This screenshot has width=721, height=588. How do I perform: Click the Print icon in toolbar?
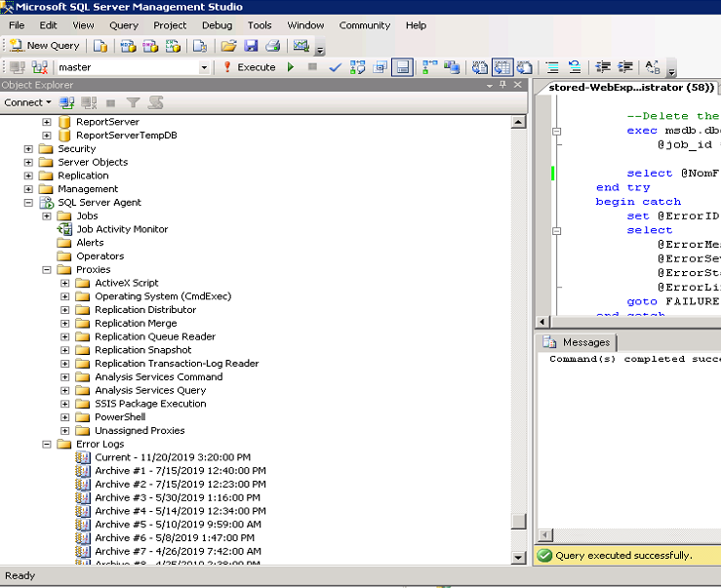tap(273, 45)
